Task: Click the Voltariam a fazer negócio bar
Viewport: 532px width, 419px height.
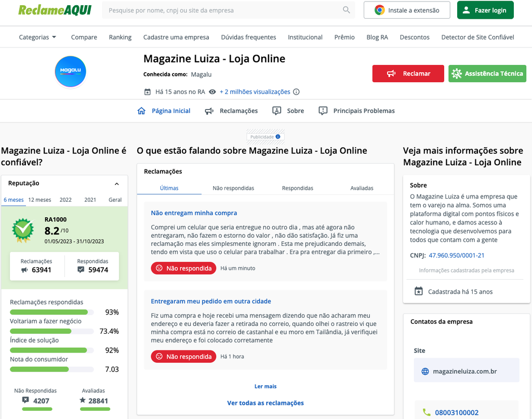Action: point(52,331)
